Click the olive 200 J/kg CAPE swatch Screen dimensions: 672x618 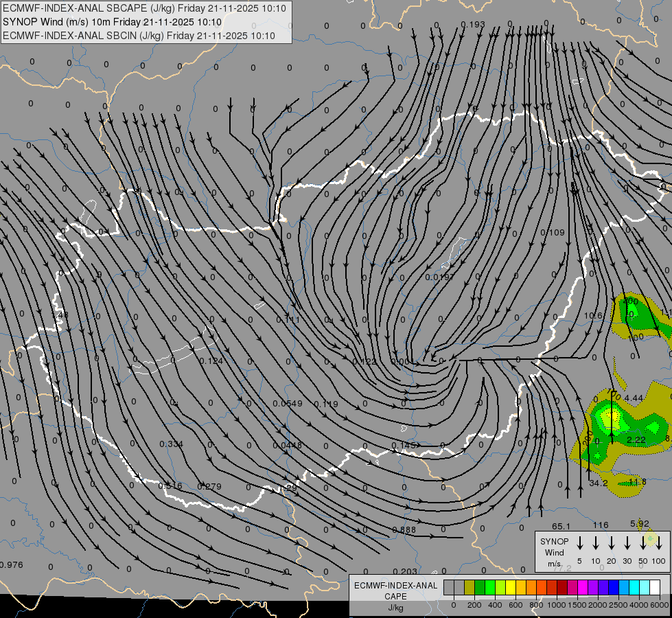pos(470,588)
